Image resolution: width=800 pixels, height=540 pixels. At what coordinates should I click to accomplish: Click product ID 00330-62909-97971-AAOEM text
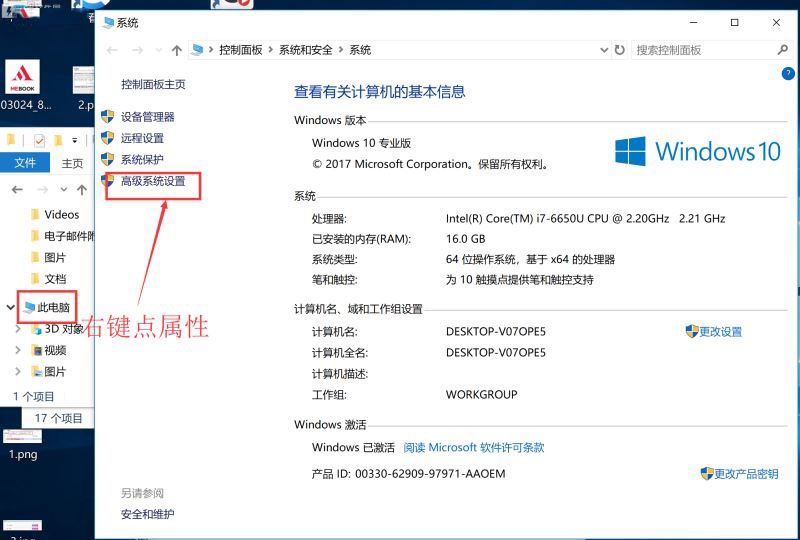point(430,474)
